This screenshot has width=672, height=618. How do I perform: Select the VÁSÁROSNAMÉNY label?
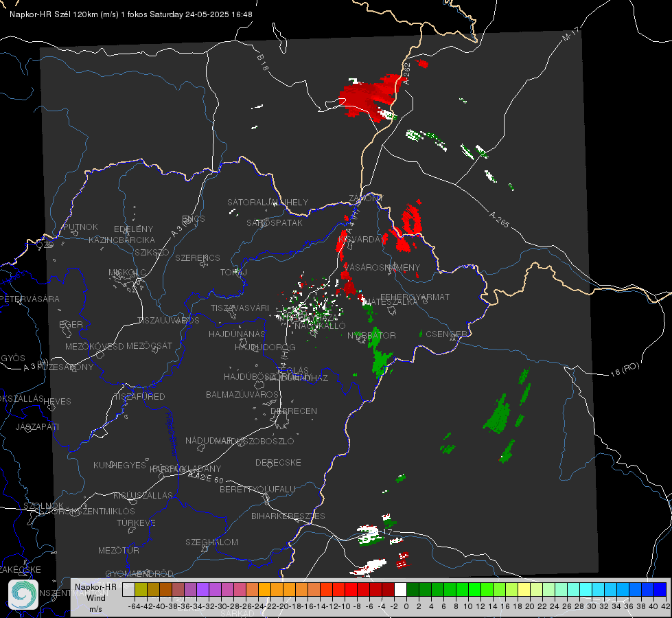coord(382,267)
